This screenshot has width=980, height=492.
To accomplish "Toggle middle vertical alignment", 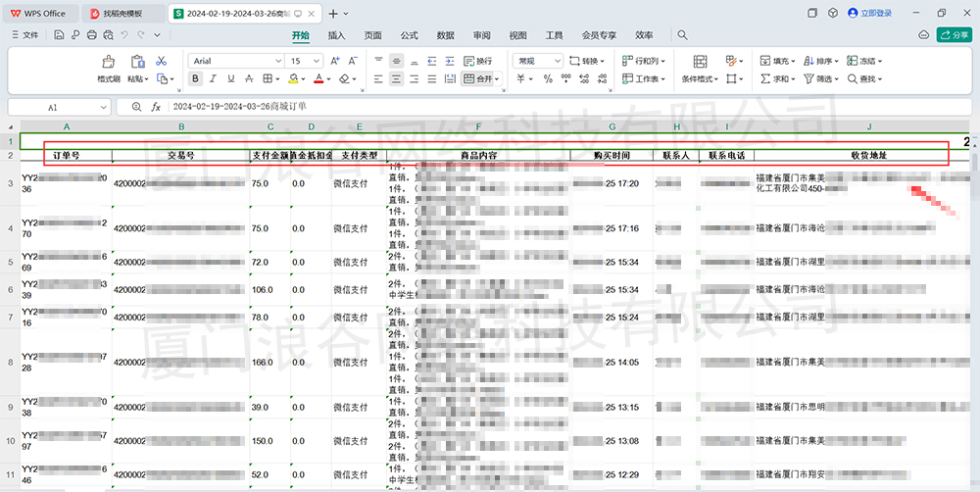I will [x=396, y=61].
